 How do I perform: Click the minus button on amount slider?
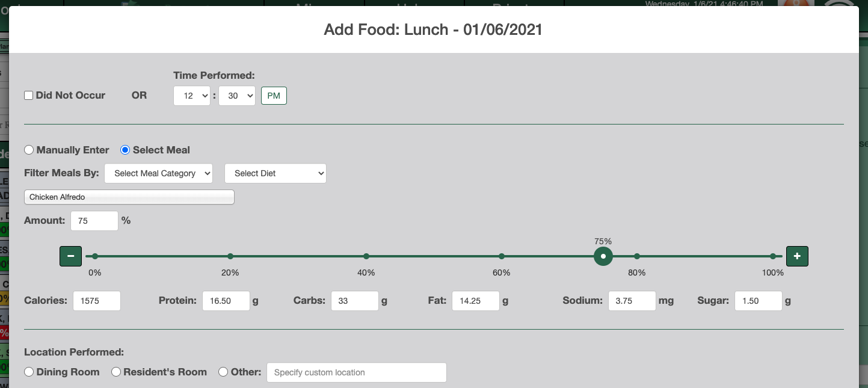(70, 256)
